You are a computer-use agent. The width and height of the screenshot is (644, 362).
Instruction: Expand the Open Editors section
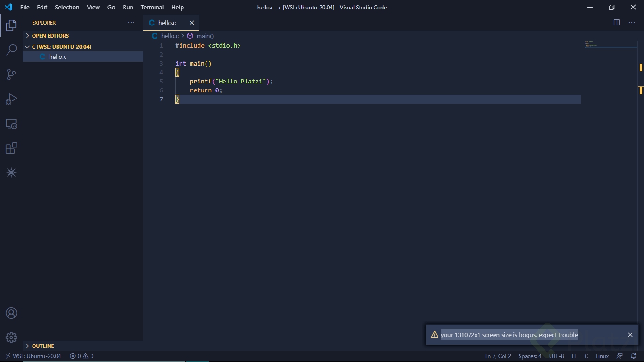(83, 36)
